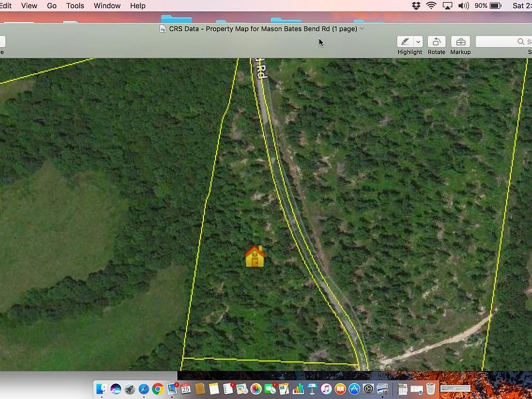Image resolution: width=532 pixels, height=399 pixels.
Task: Open Safari from the Dock
Action: click(x=144, y=389)
